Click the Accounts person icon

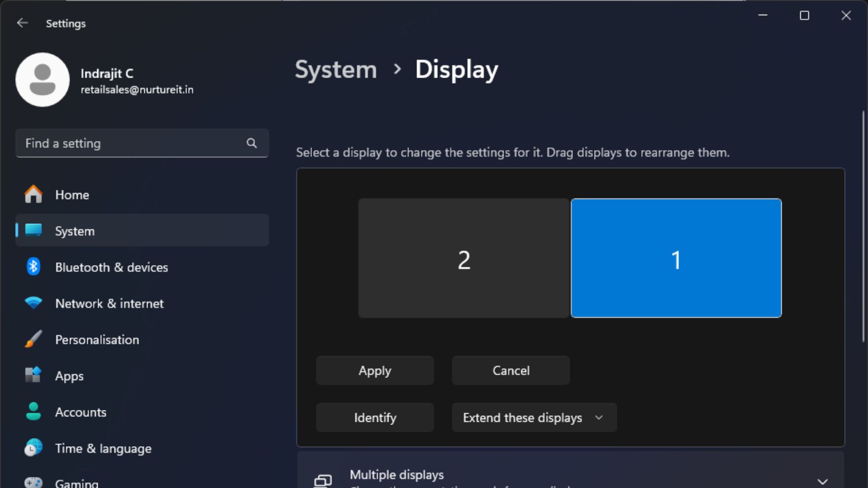33,412
